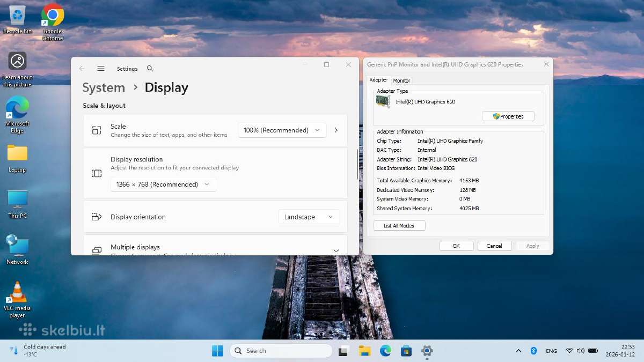Click the Display orientation row icon

[x=97, y=217]
